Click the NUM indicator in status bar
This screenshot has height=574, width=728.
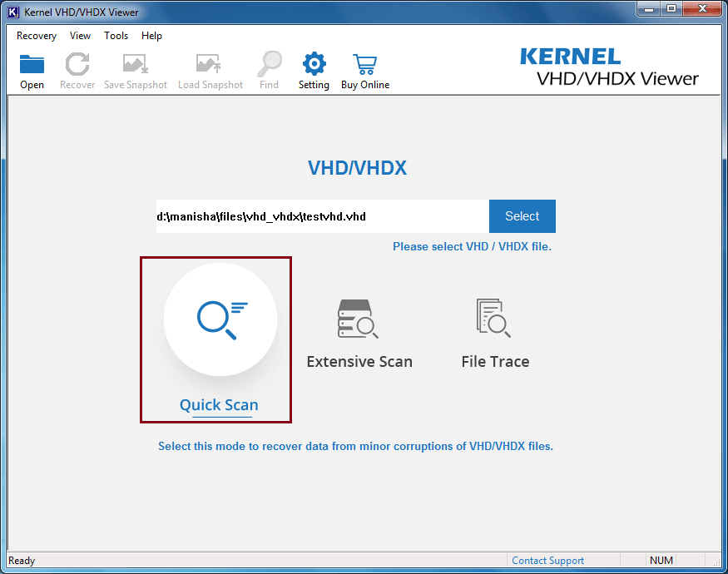[x=661, y=561]
